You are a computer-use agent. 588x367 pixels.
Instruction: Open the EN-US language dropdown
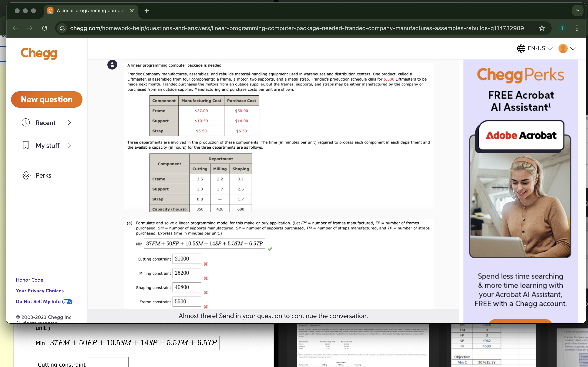pos(550,48)
